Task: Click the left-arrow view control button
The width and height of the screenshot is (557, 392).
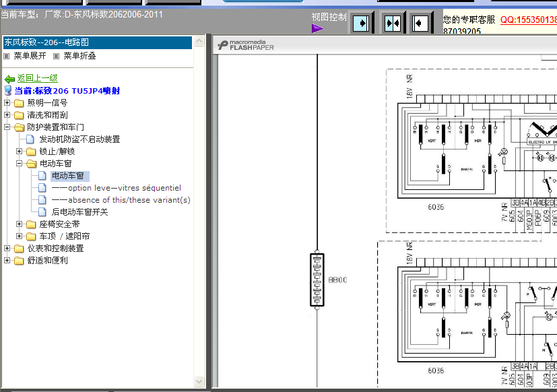Action: click(x=420, y=24)
